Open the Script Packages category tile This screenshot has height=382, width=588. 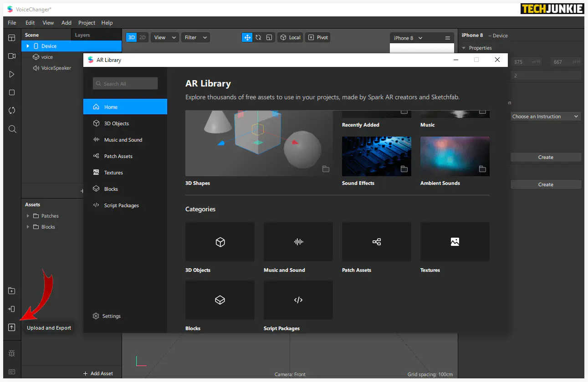click(298, 300)
